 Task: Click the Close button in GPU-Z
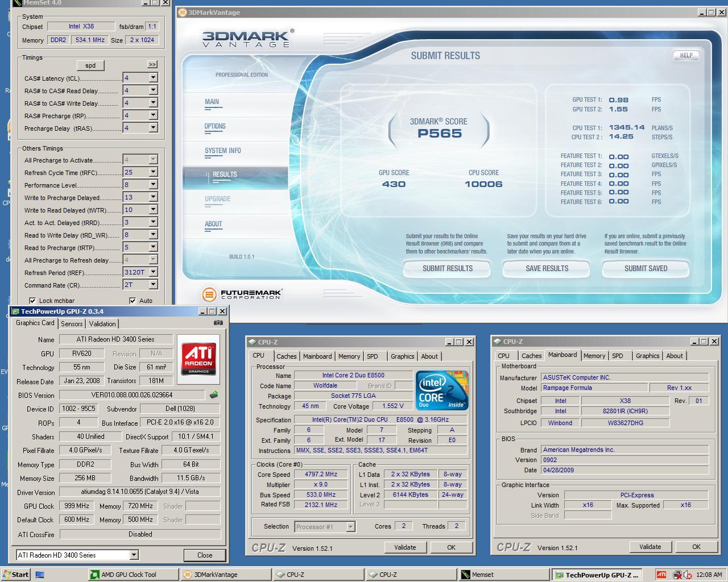tap(205, 555)
